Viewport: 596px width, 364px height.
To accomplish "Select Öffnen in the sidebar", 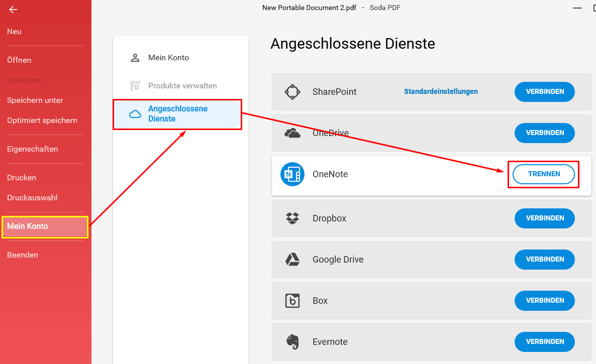I will click(19, 60).
